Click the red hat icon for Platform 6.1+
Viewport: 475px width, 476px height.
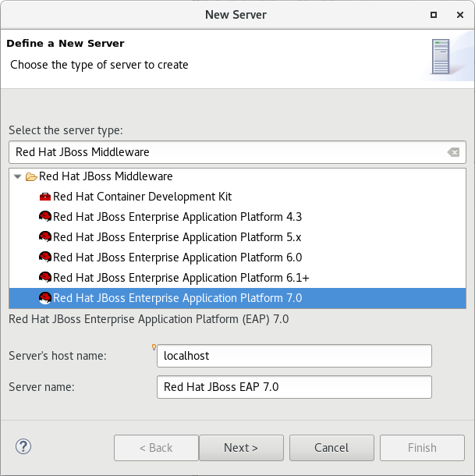pos(45,278)
